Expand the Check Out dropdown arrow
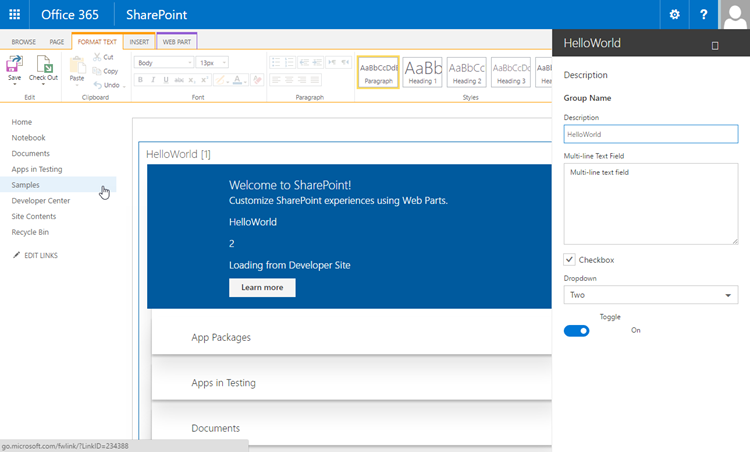Viewport: 750px width, 452px height. [43, 84]
